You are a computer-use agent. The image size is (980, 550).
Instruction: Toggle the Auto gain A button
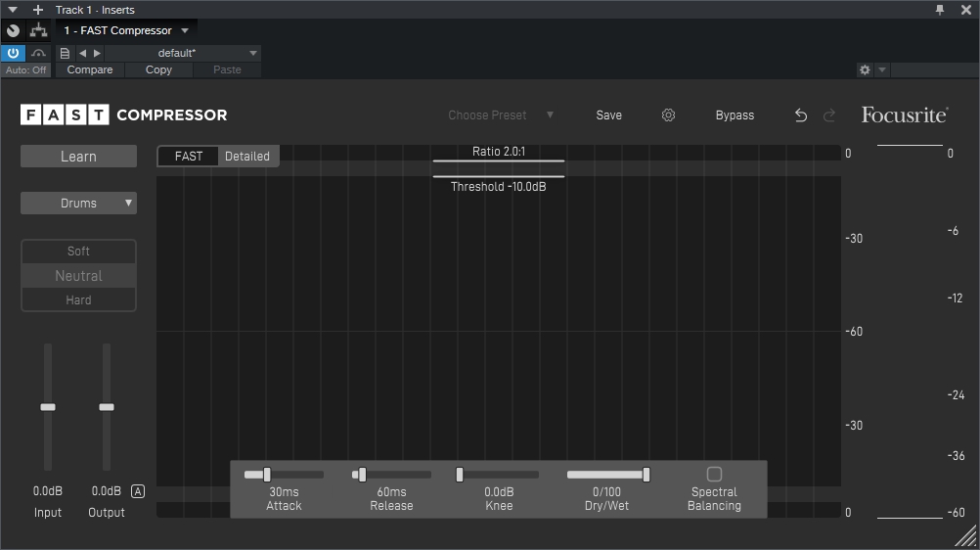click(137, 491)
